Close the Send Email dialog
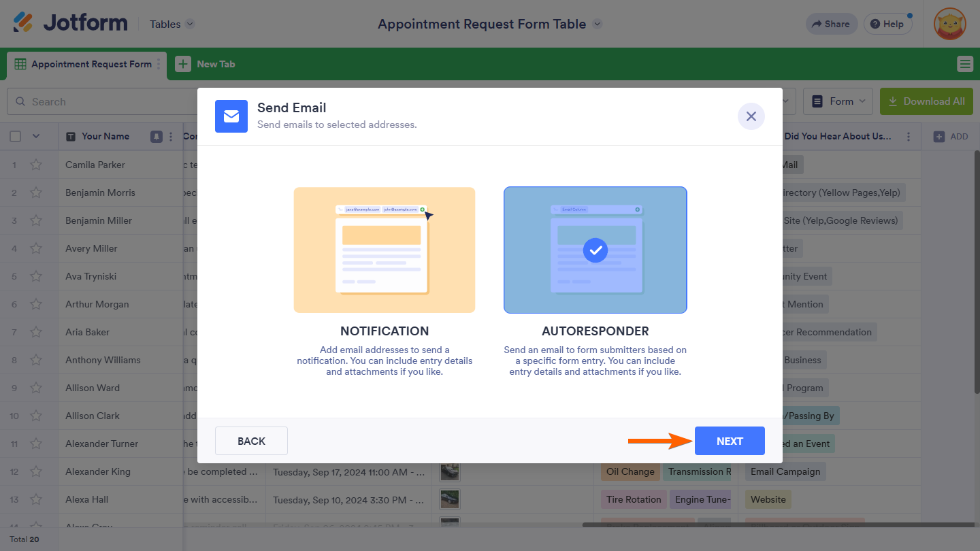This screenshot has width=980, height=551. tap(751, 116)
